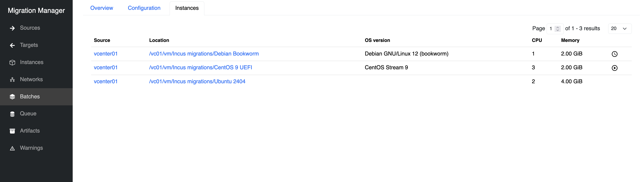
Task: Open CentOS 9 UEFI location link
Action: [x=201, y=67]
